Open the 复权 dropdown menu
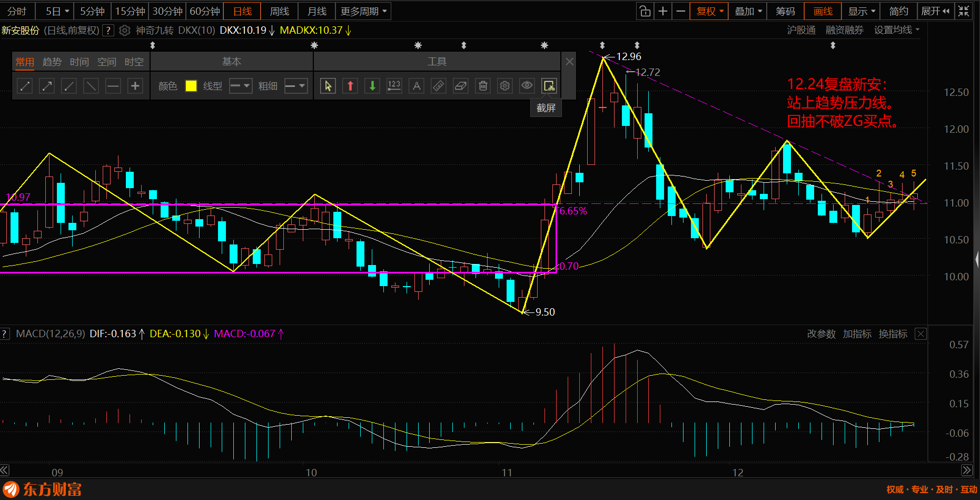This screenshot has width=980, height=500. tap(710, 11)
